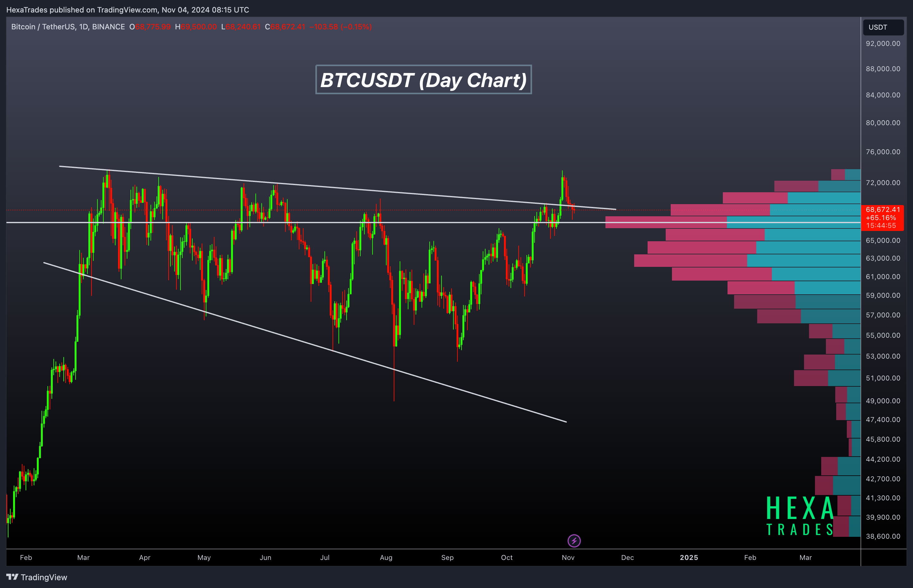Click the BTCUSDT (Day Chart) title box
This screenshot has height=588, width=913.
click(423, 79)
